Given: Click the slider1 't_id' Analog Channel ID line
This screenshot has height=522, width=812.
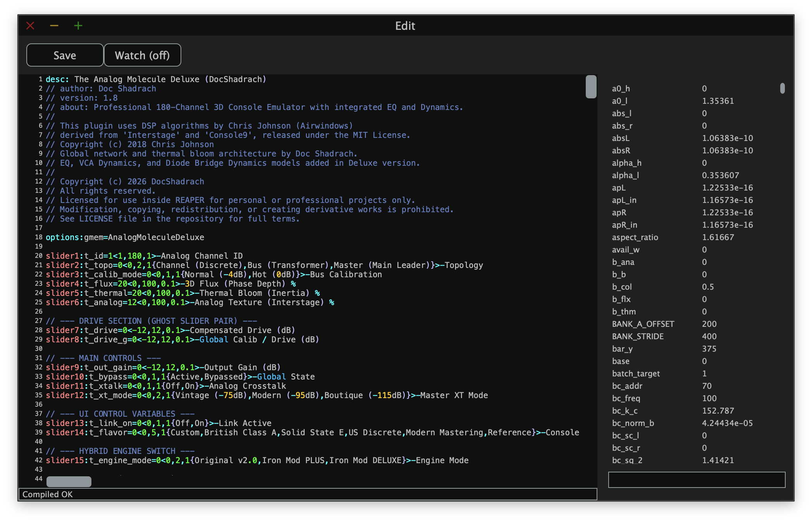Looking at the screenshot, I should 144,256.
